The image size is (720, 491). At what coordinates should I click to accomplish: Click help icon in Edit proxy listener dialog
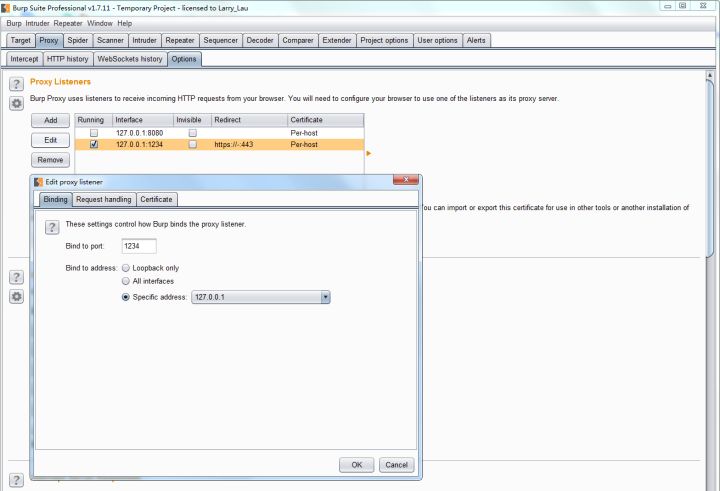tap(52, 227)
